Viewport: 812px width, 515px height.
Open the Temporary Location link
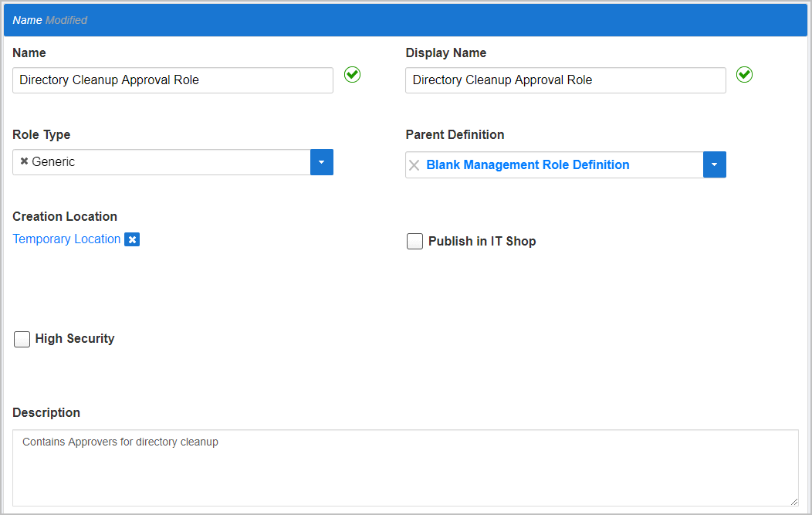pyautogui.click(x=66, y=239)
